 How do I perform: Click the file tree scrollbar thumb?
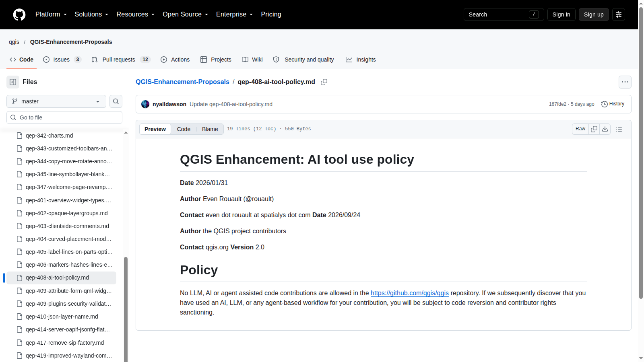click(126, 310)
